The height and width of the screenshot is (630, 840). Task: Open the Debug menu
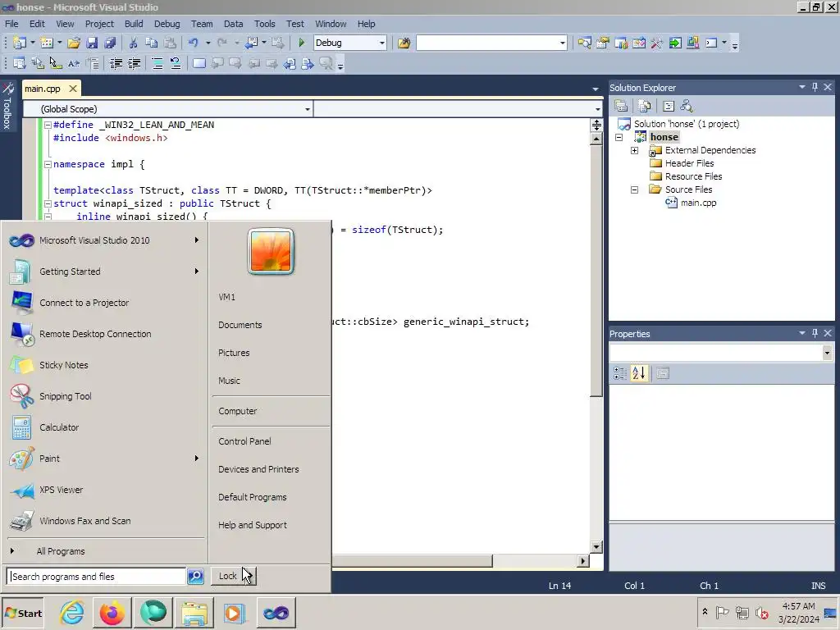pyautogui.click(x=167, y=24)
